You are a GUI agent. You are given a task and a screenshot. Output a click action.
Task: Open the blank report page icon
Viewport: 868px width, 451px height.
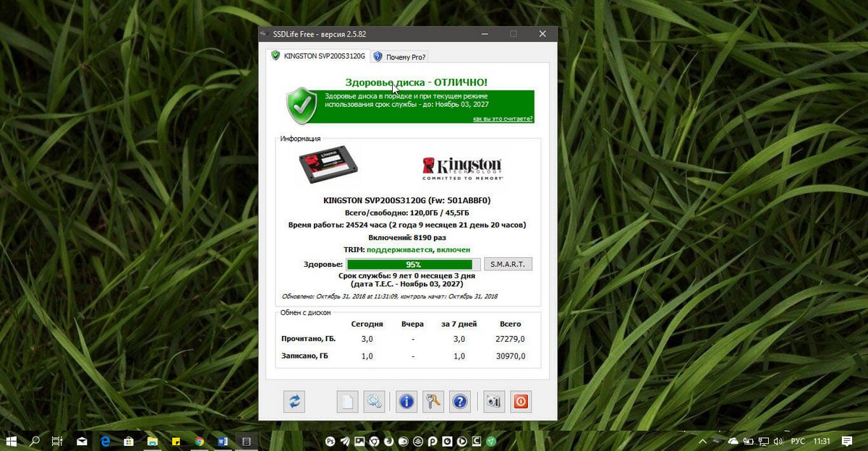click(x=348, y=401)
